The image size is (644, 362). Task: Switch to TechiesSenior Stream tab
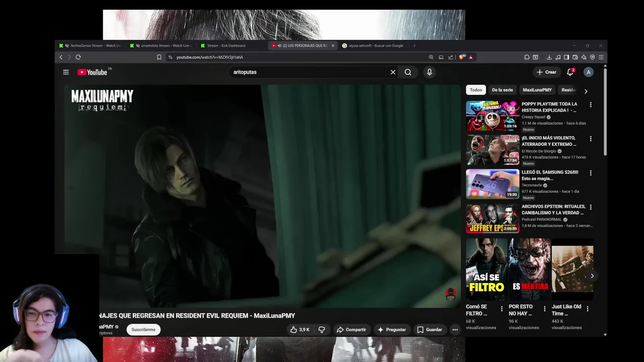click(x=90, y=46)
